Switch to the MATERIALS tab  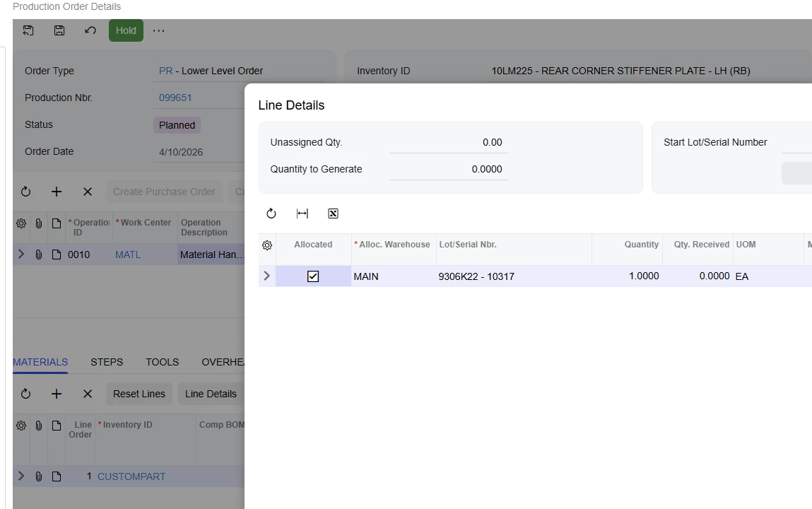(x=40, y=362)
